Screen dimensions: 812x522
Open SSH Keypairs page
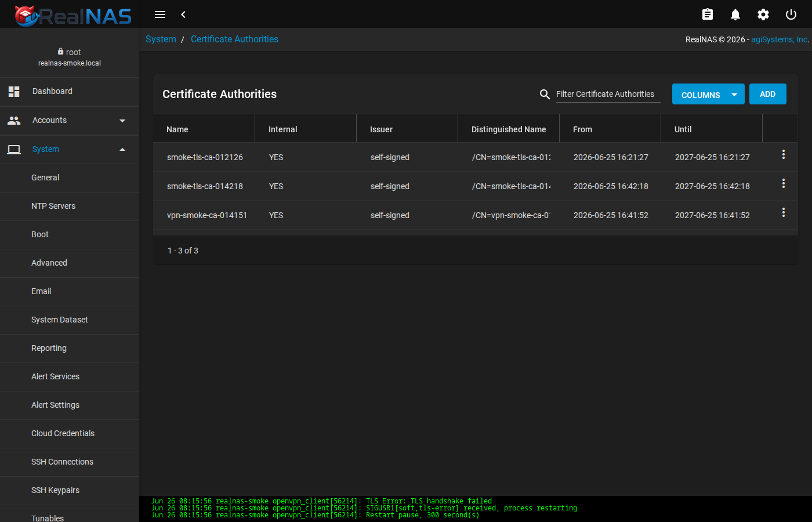[x=70, y=490]
